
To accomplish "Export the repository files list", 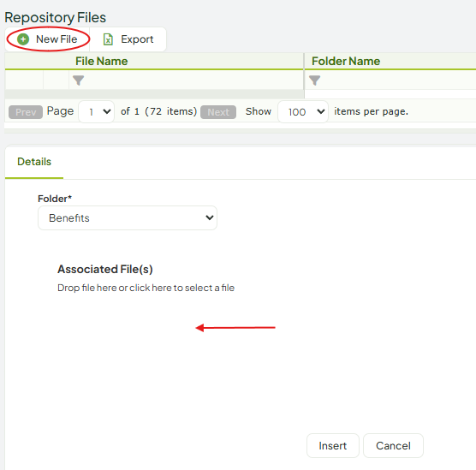I will 128,39.
